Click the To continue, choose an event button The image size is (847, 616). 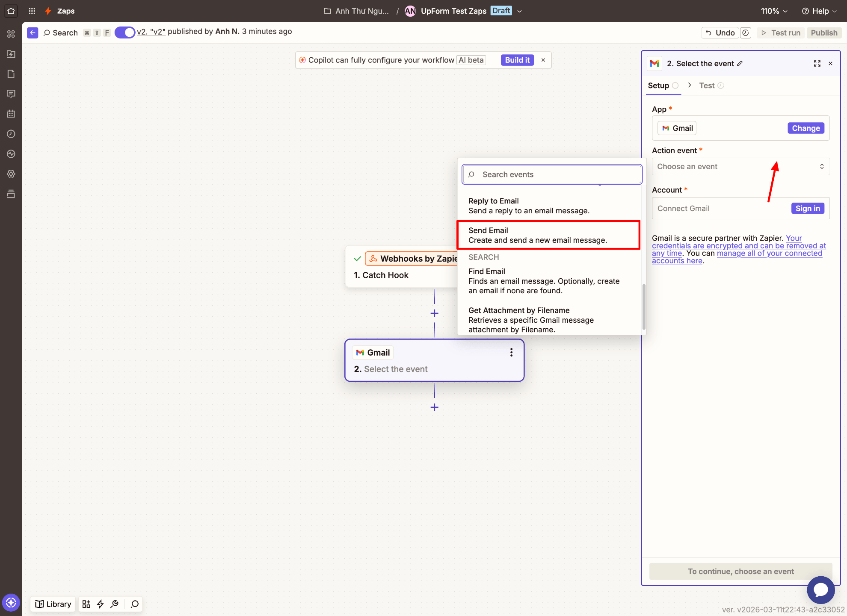[x=740, y=572]
